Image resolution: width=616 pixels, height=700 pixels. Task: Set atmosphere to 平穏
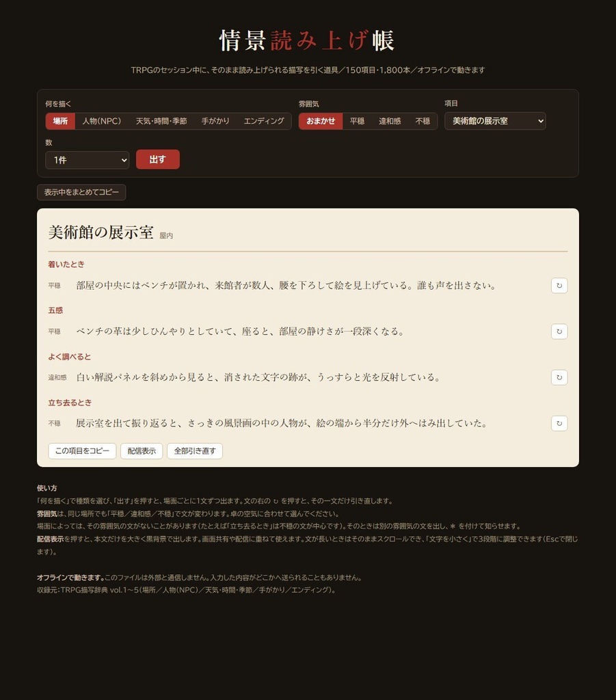(357, 121)
